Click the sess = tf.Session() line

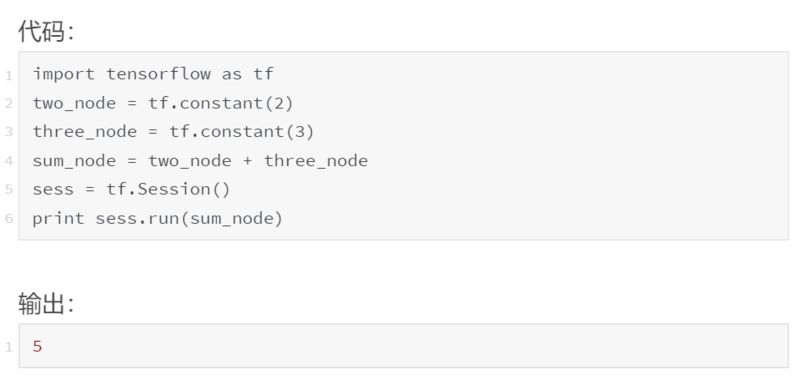click(132, 189)
